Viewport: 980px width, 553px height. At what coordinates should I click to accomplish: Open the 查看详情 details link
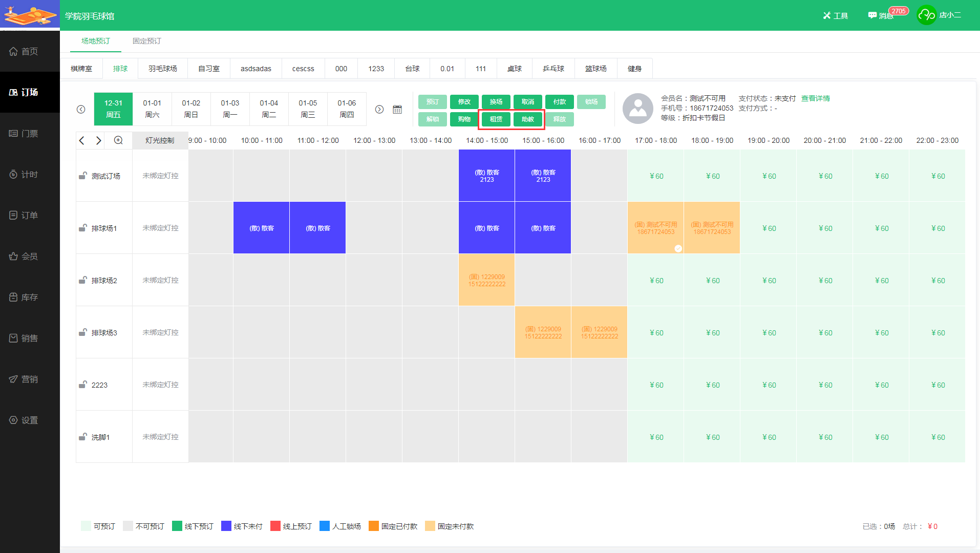coord(815,98)
